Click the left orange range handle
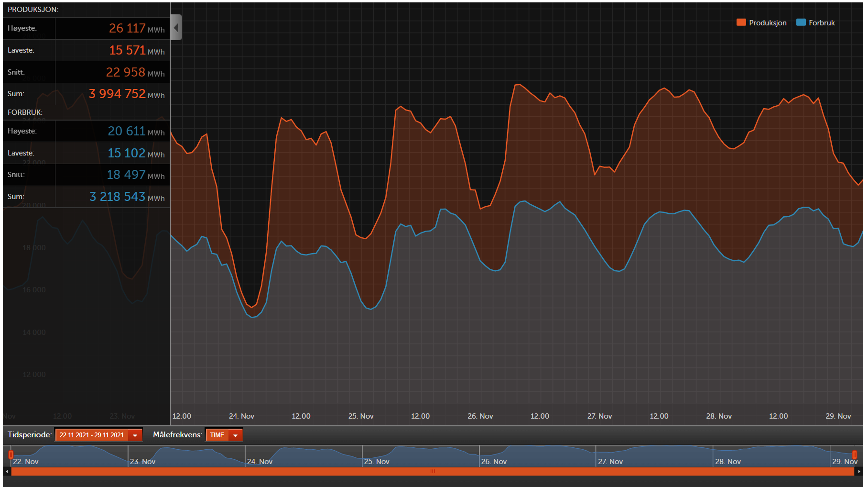Viewport: 868px width, 488px height. point(11,455)
